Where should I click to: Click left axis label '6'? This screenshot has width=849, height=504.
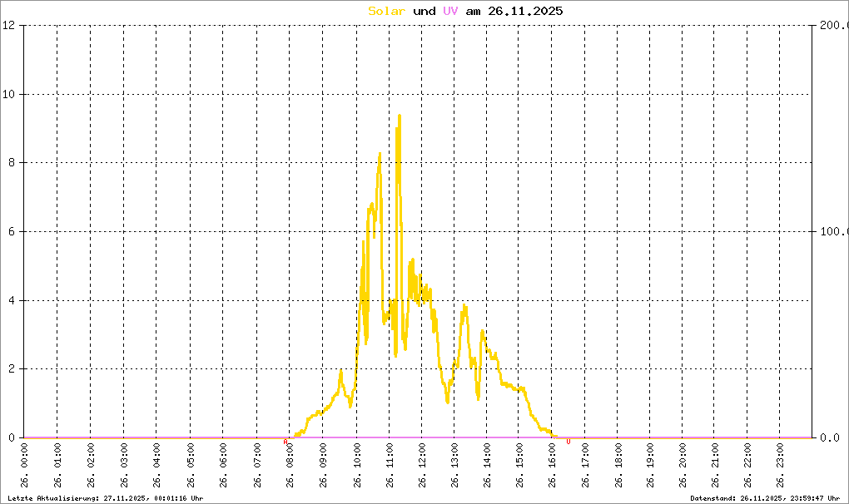pos(12,231)
